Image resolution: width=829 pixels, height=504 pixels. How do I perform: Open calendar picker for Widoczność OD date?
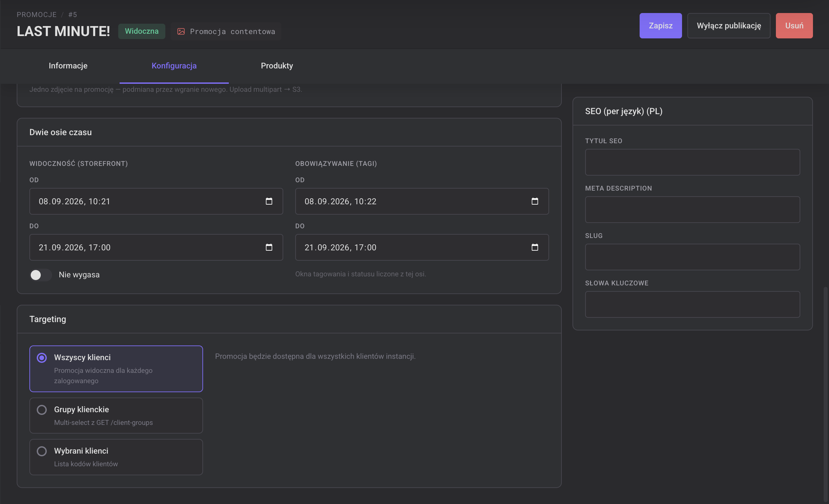coord(269,201)
